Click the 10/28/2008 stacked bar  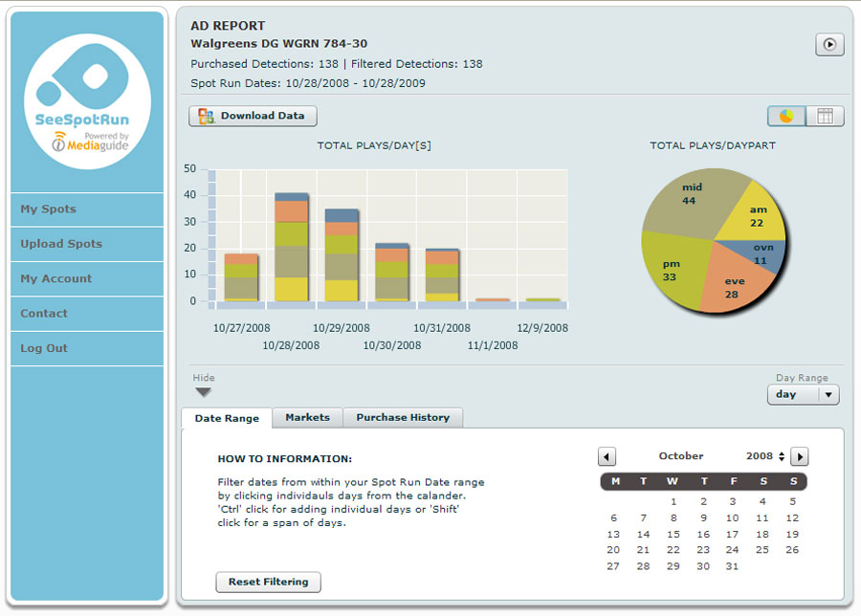[292, 249]
